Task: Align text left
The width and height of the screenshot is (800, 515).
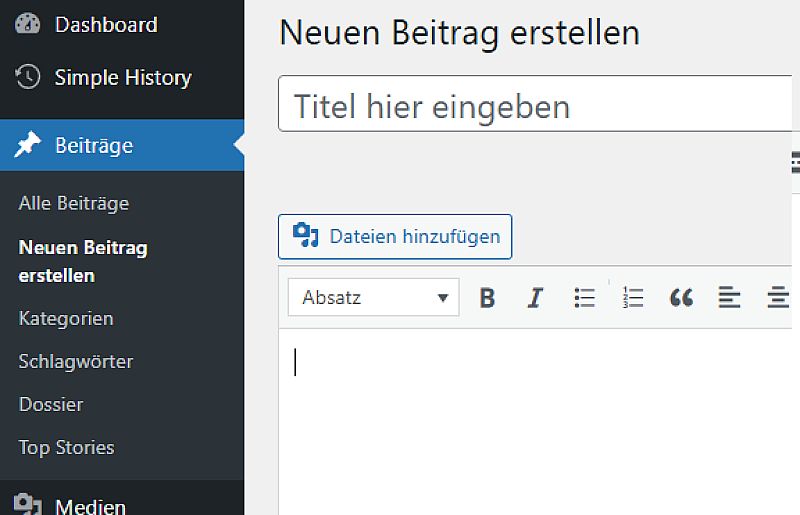Action: 729,298
